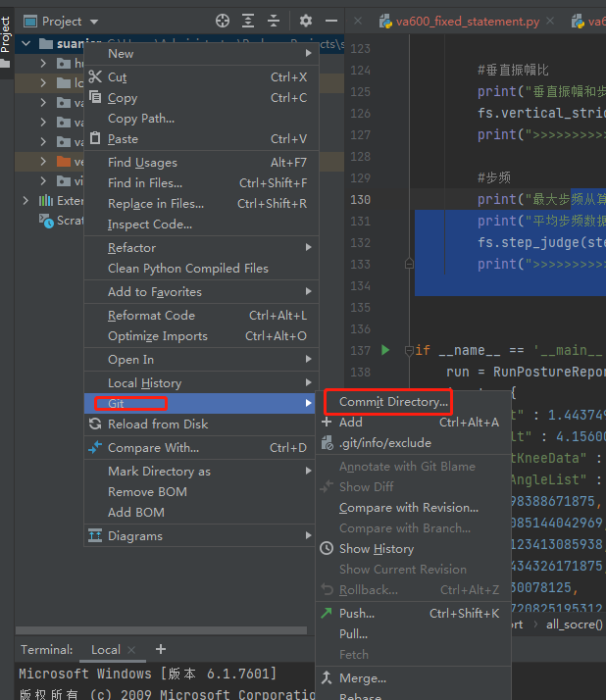The width and height of the screenshot is (606, 700).
Task: Choose Show History in Git submenu
Action: coord(413,549)
